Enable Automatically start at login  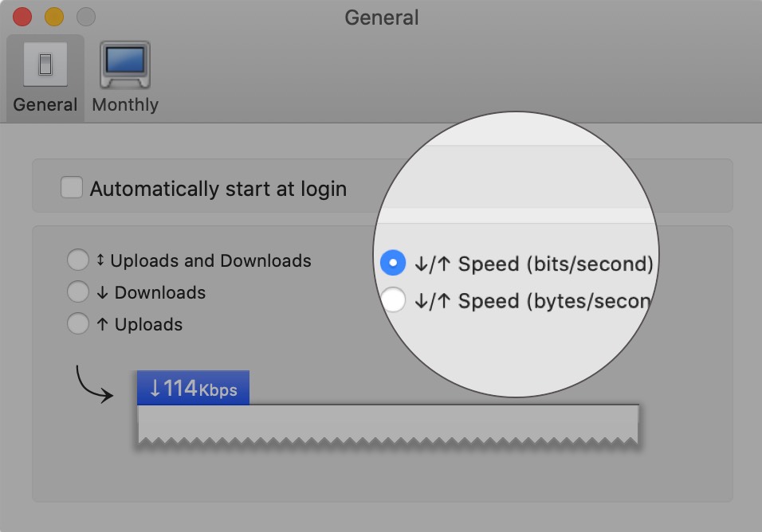pos(72,187)
